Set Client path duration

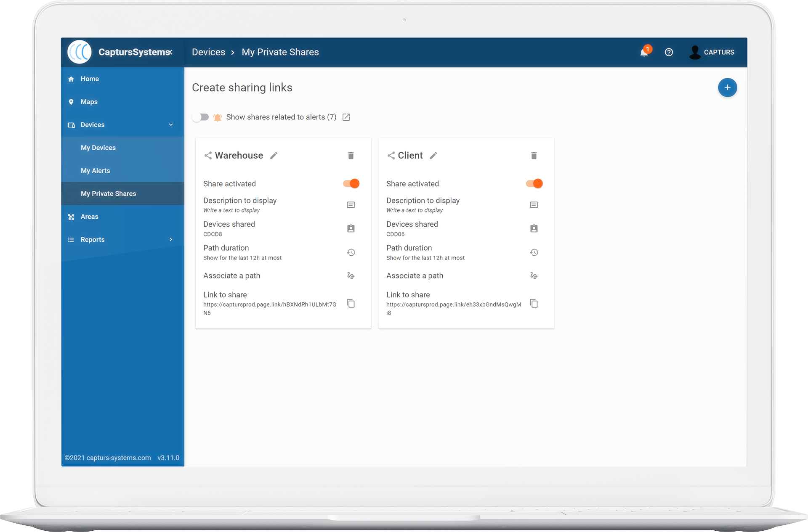(534, 252)
